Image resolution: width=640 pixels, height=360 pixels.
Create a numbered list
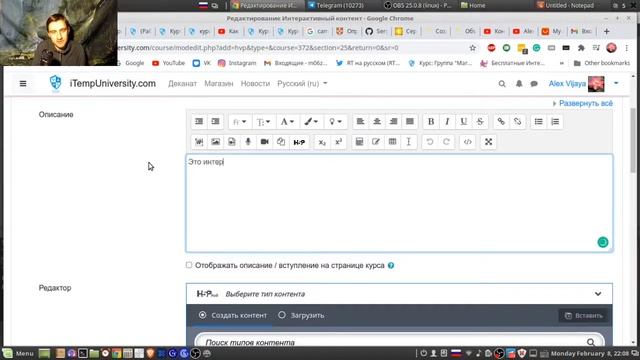(555, 122)
